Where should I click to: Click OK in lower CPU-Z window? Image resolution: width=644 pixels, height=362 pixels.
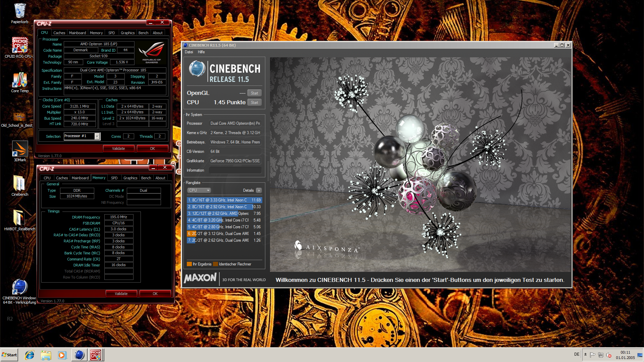pos(155,294)
